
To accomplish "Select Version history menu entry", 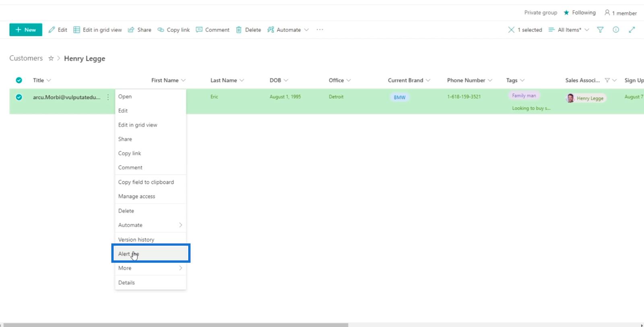I will (151, 240).
